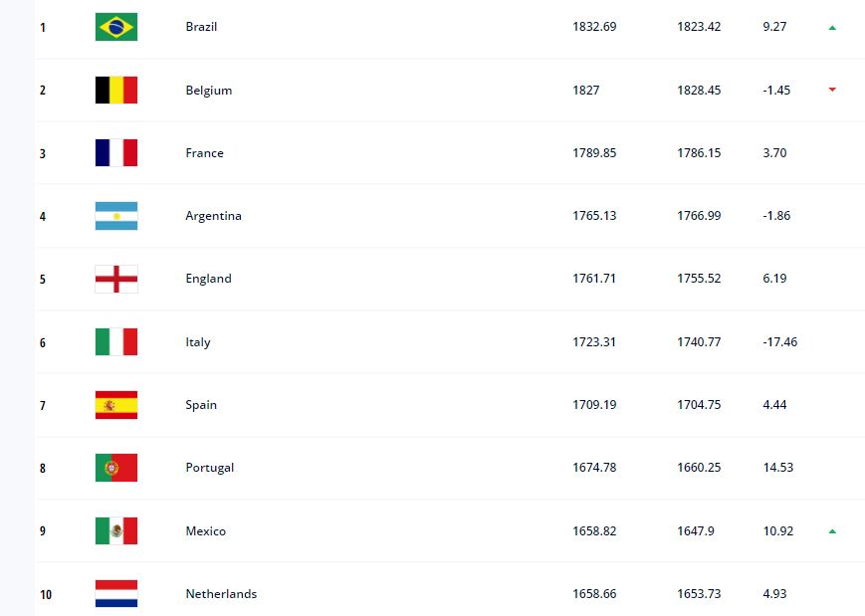Click England's rank number 5

43,280
